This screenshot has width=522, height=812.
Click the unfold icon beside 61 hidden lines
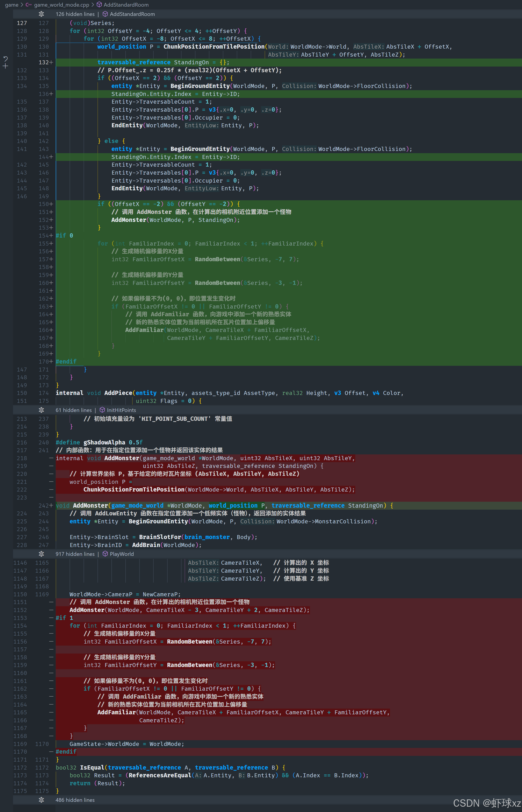pos(41,410)
